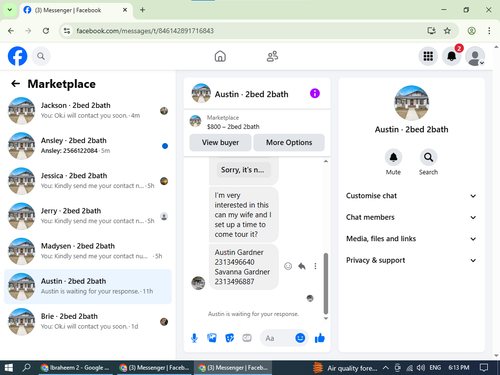This screenshot has width=500, height=375.
Task: Open the Madysen · 2bed 2bath chat
Action: (88, 251)
